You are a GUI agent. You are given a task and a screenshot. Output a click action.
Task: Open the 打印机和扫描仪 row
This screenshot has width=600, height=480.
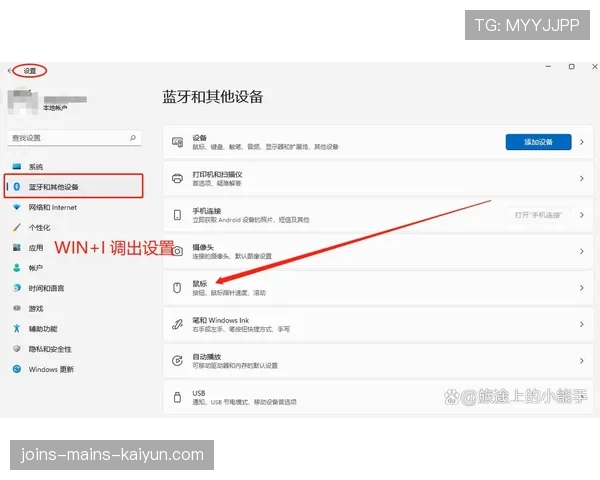pyautogui.click(x=378, y=178)
